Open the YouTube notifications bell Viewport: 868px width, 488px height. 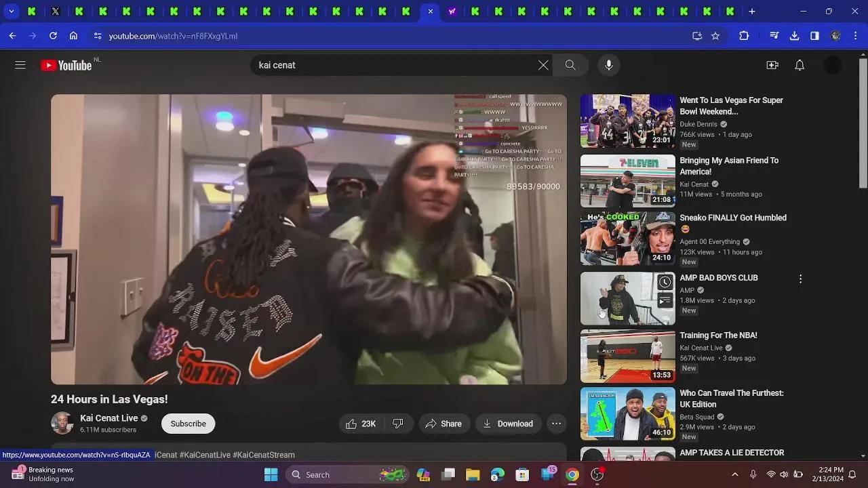(x=800, y=65)
